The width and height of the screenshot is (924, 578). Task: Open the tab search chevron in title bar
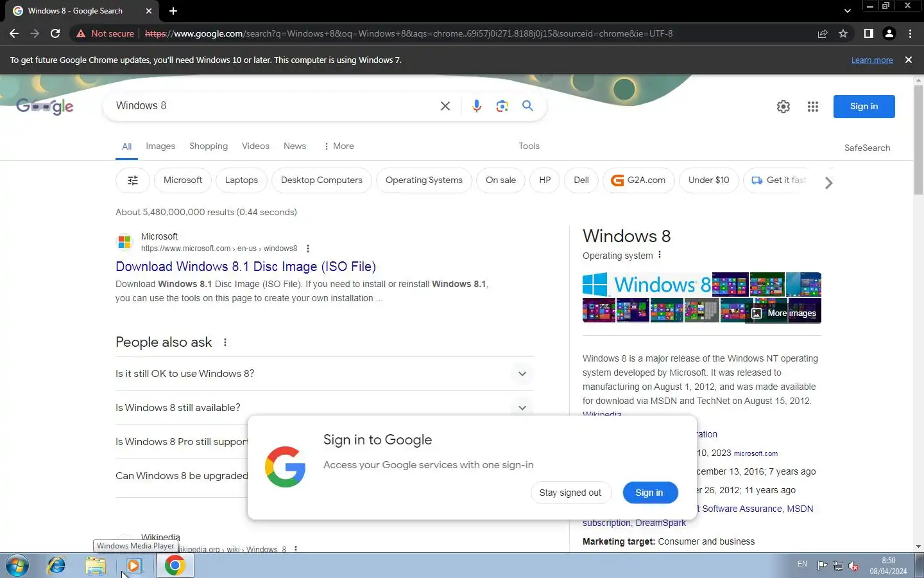847,11
